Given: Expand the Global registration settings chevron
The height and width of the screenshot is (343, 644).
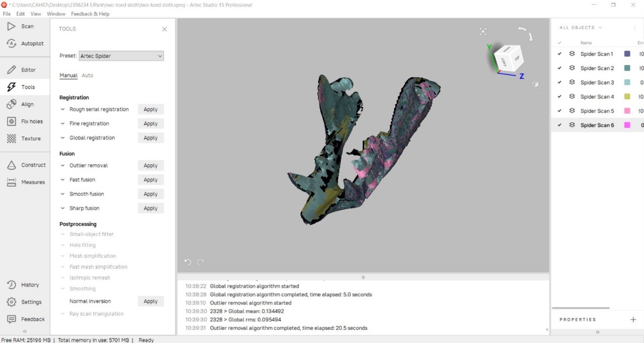Looking at the screenshot, I should [x=63, y=138].
